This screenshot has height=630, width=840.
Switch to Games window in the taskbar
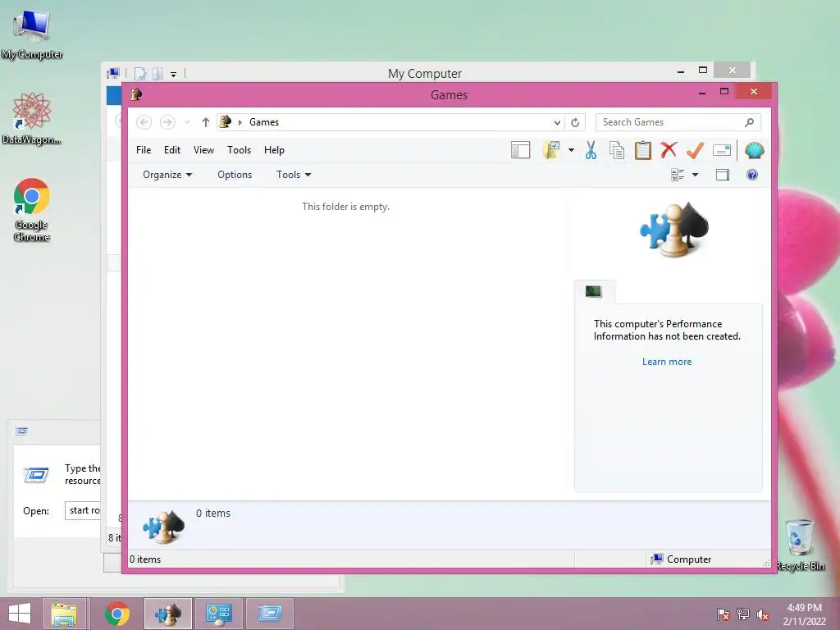[x=167, y=614]
